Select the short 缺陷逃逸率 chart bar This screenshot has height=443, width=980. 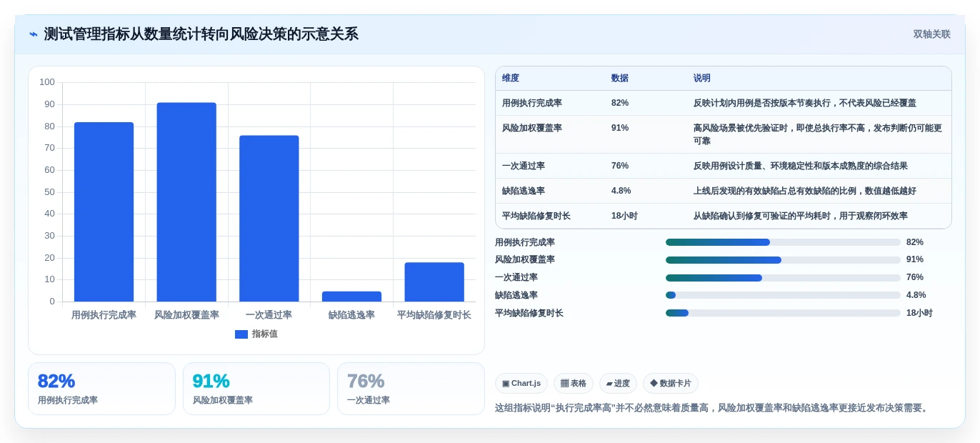point(351,297)
